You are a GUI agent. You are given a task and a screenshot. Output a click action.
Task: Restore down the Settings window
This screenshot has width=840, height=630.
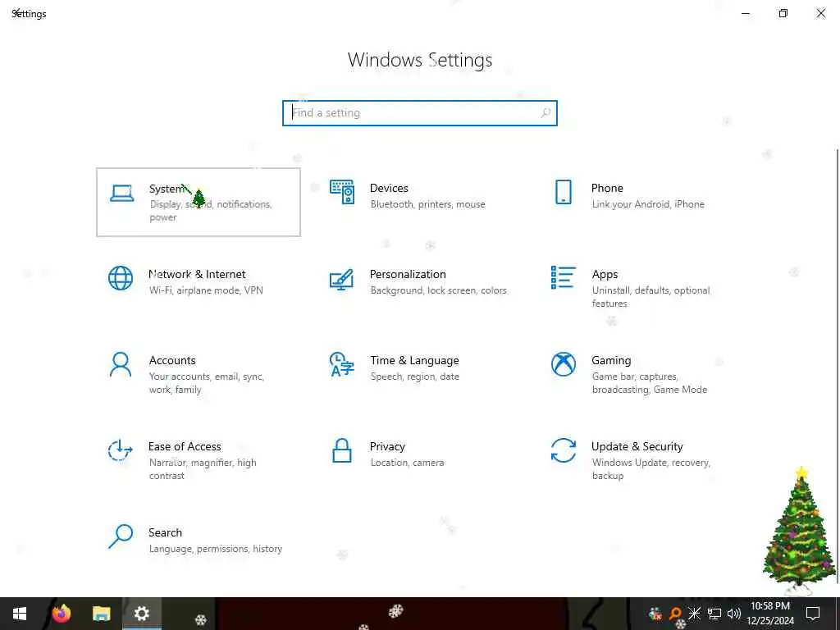(x=783, y=13)
